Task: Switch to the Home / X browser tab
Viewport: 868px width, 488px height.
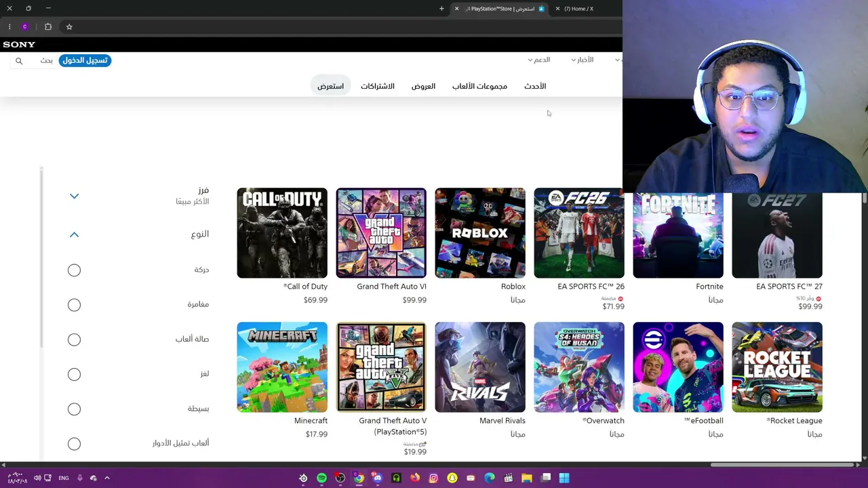Action: (578, 8)
